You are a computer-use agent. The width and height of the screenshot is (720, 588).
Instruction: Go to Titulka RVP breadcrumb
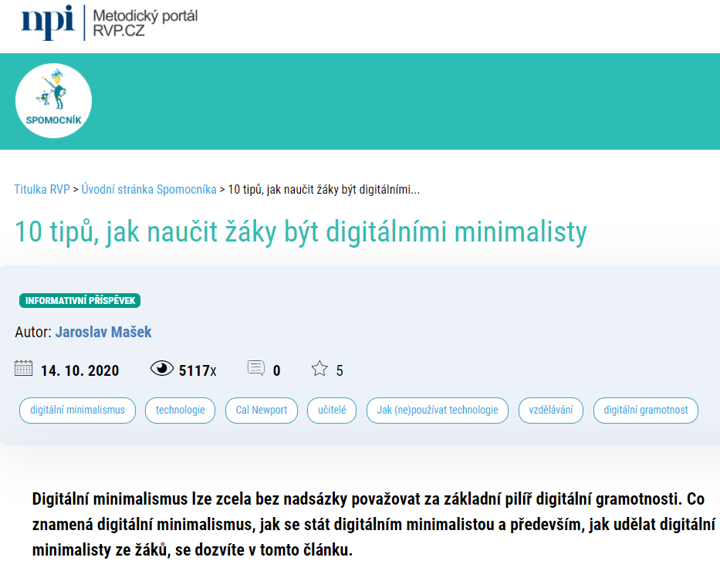42,189
